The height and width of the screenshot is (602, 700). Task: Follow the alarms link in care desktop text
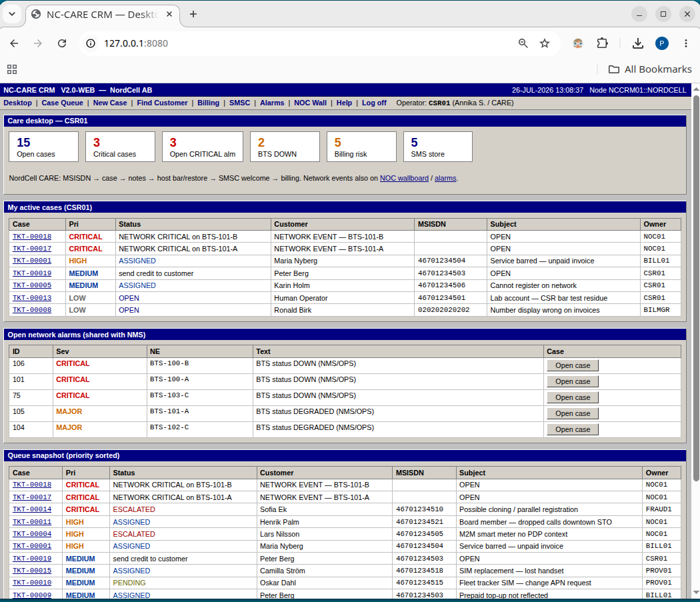tap(445, 178)
